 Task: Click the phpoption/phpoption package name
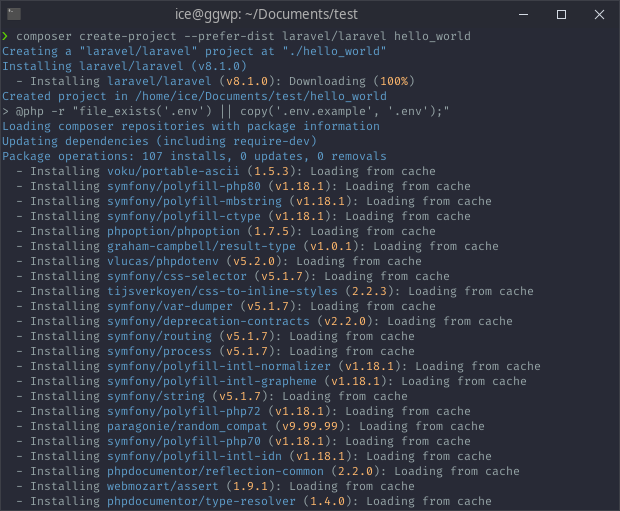173,231
